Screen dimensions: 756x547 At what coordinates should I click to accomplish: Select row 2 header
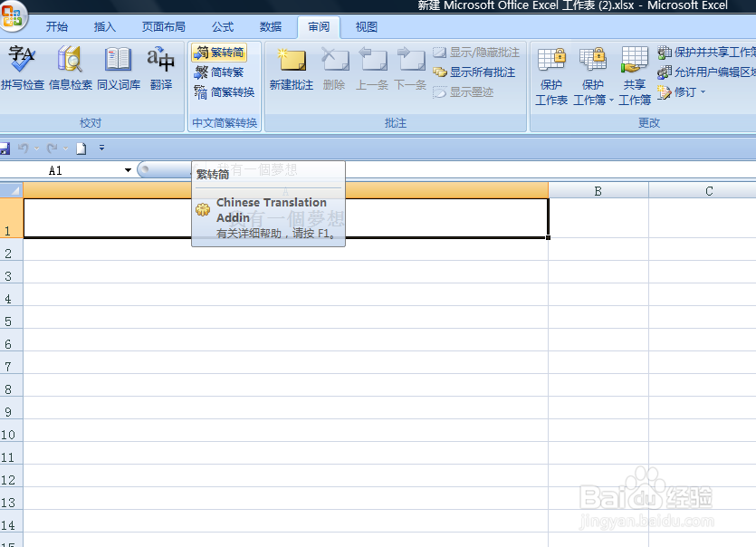[12, 249]
